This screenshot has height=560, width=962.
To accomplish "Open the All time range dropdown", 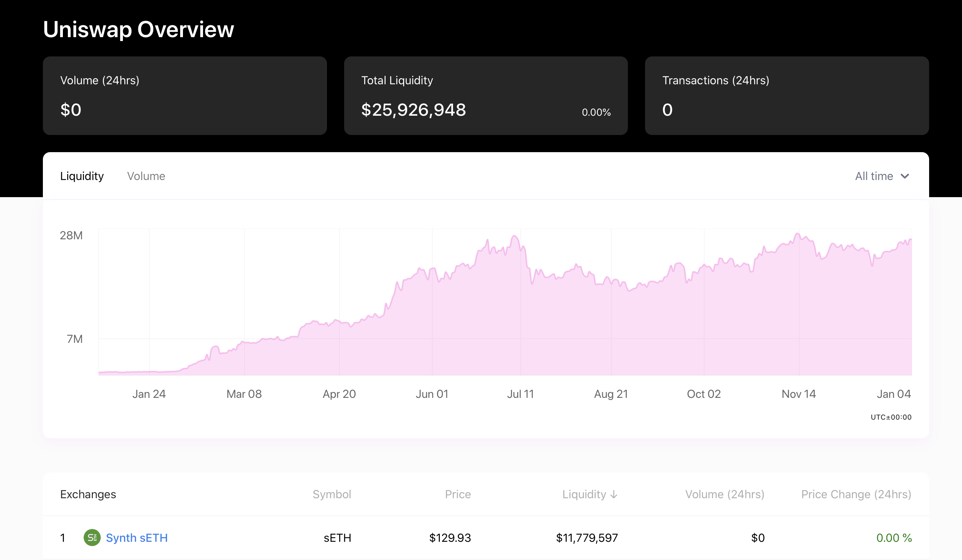I will point(882,176).
